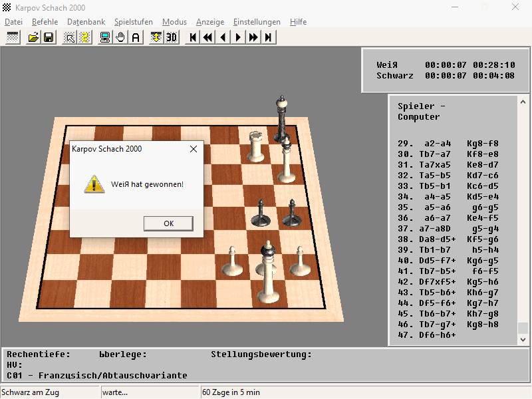Jump to the first move of game
532x399 pixels.
(193, 37)
